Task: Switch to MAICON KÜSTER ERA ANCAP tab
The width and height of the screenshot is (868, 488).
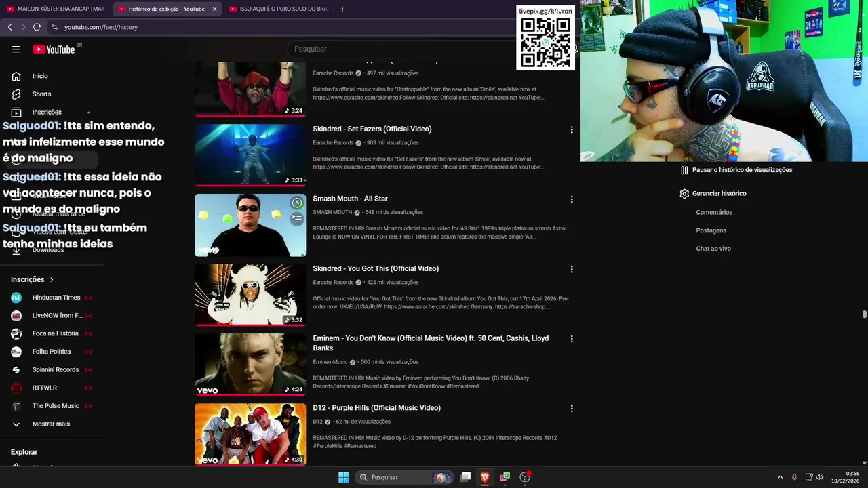Action: [56, 9]
